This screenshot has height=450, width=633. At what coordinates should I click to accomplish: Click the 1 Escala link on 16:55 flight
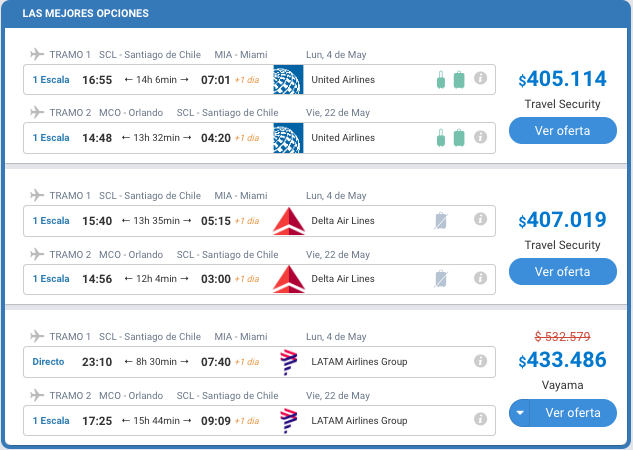click(x=51, y=80)
